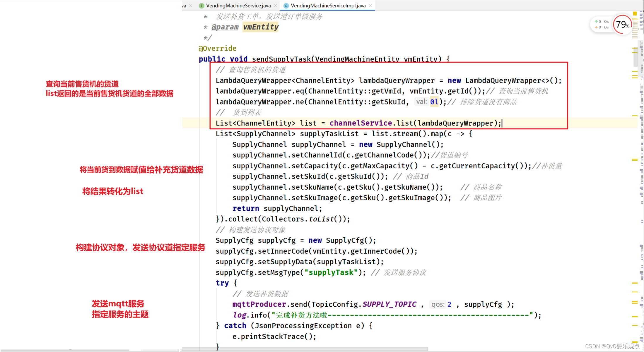Click the try keyword
Screen dimensions: 644x352
click(222, 283)
